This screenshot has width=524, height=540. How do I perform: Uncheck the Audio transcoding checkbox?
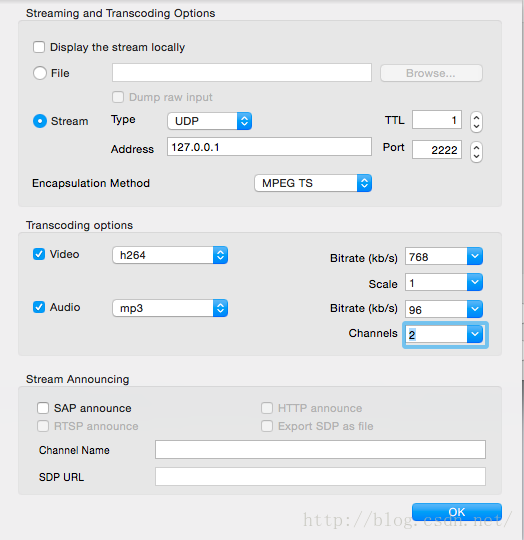tap(39, 307)
